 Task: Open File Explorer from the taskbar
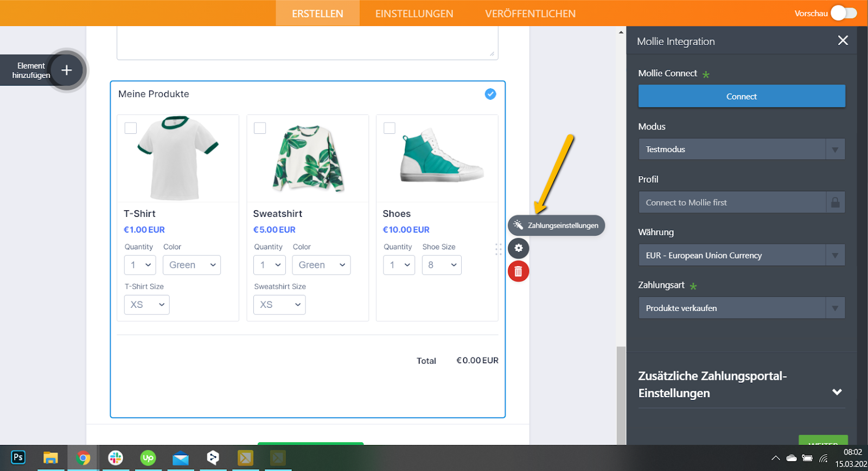50,458
